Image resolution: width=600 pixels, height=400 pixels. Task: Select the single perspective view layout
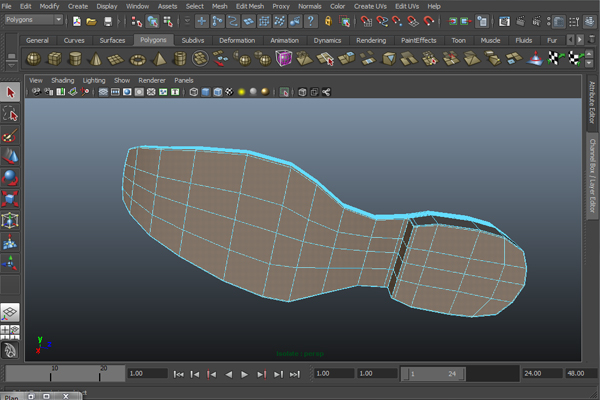10,312
